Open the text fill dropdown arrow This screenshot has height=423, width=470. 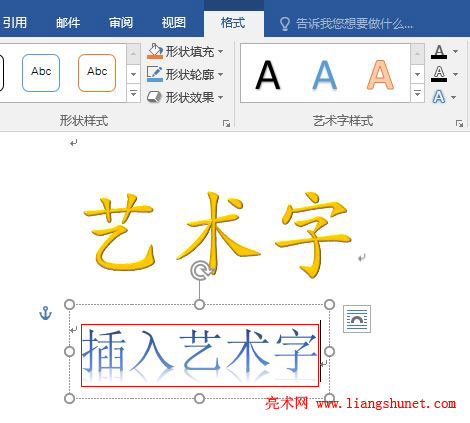456,51
